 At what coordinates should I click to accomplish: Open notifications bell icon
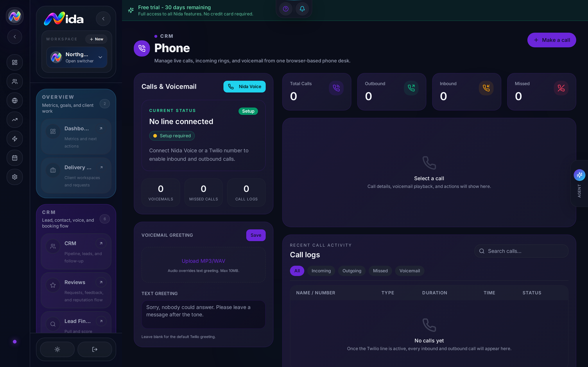pyautogui.click(x=302, y=9)
